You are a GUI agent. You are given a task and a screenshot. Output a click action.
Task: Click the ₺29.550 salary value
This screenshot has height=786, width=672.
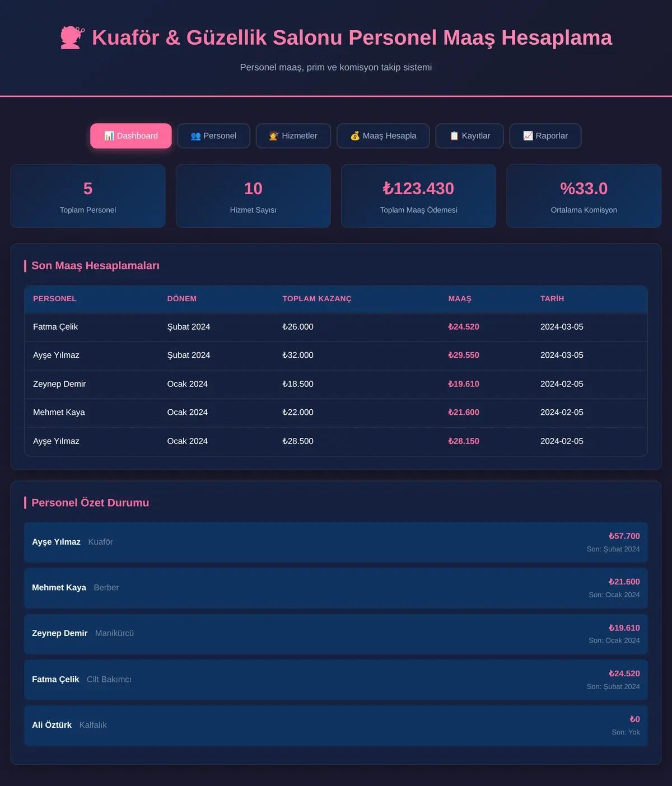(x=464, y=355)
